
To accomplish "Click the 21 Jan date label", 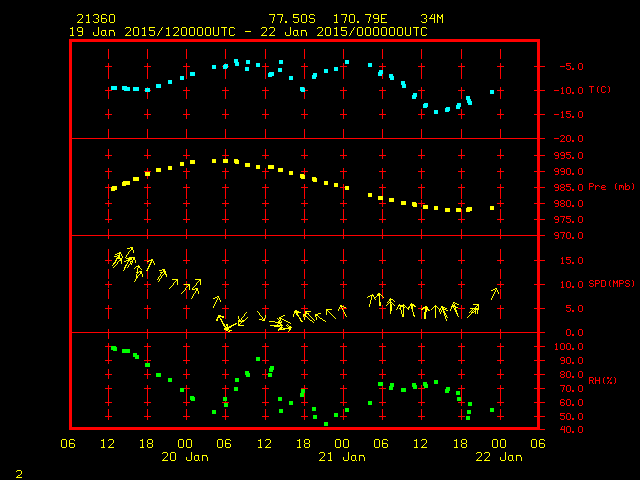I will (x=342, y=457).
